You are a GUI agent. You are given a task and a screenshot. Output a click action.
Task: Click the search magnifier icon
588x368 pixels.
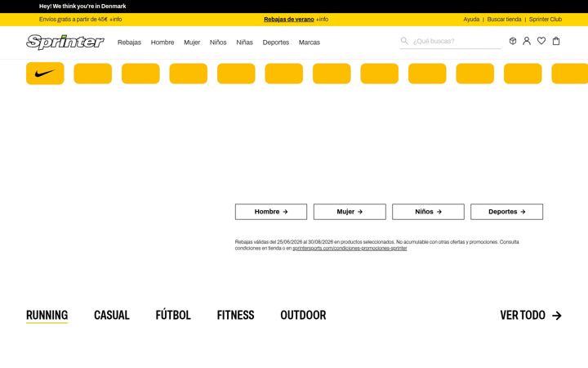click(404, 41)
